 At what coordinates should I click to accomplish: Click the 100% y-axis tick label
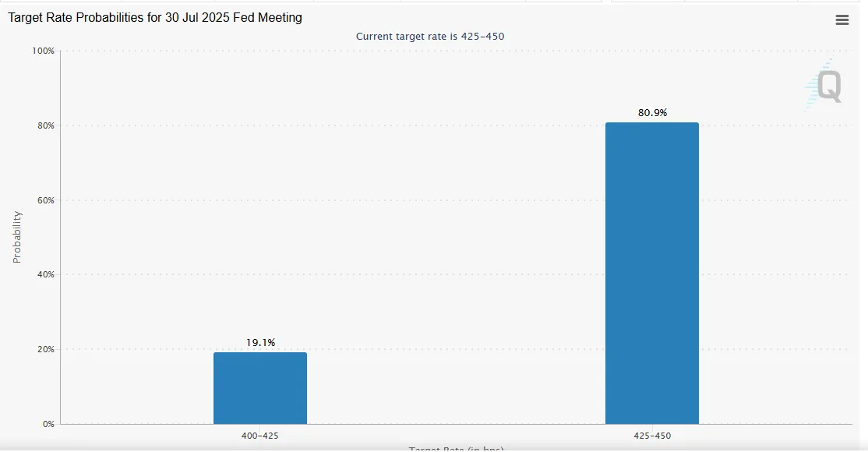(42, 51)
